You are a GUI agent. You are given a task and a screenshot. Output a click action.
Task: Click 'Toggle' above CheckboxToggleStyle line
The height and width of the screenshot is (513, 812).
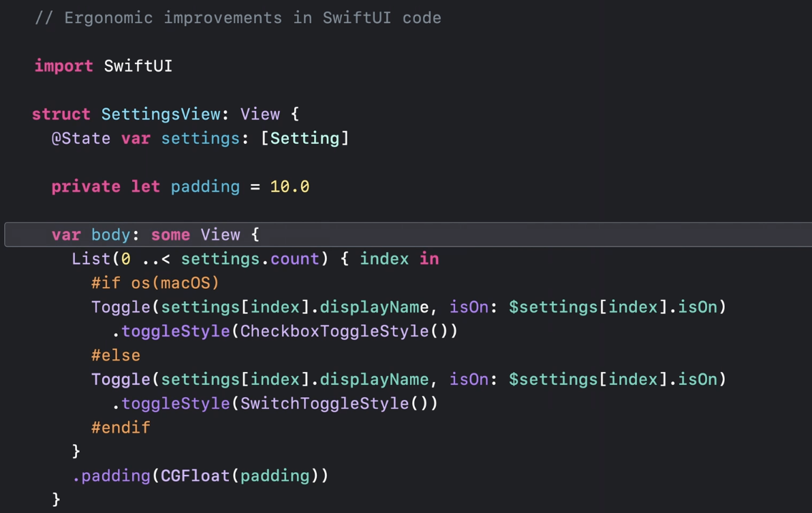click(121, 307)
